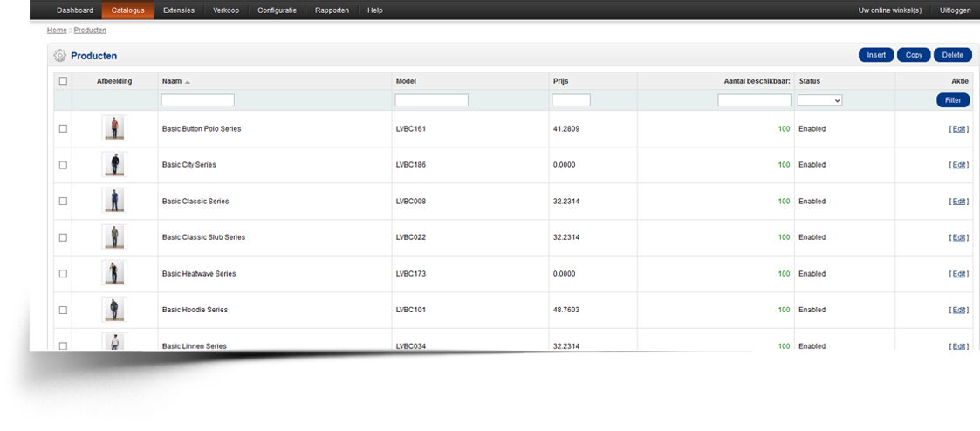
Task: Open the Help menu
Action: click(x=375, y=10)
